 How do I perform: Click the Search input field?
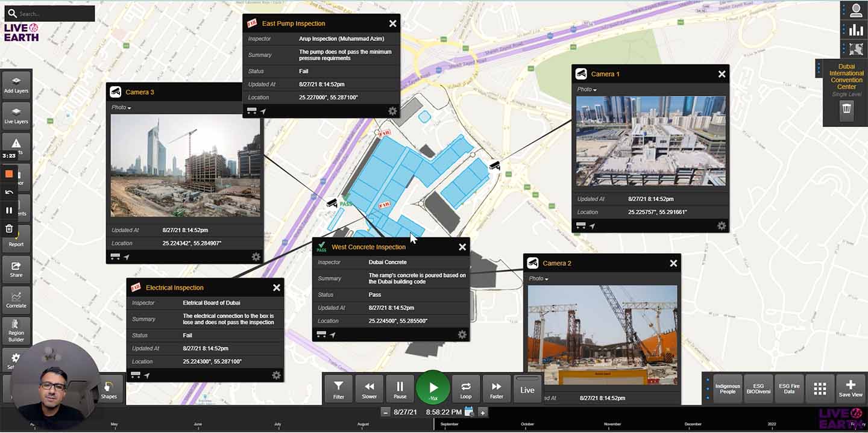coord(49,13)
